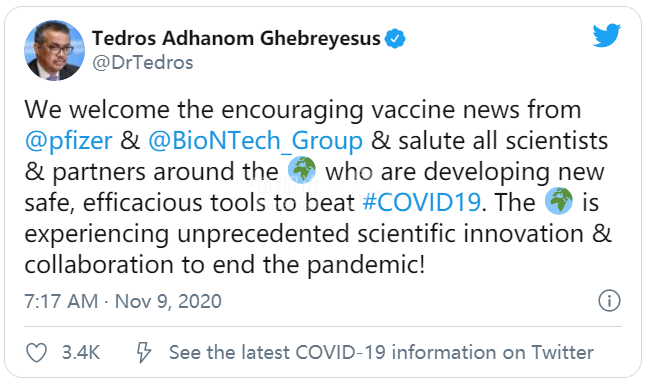The height and width of the screenshot is (382, 649).
Task: Click the 3.4K like count
Action: click(81, 353)
